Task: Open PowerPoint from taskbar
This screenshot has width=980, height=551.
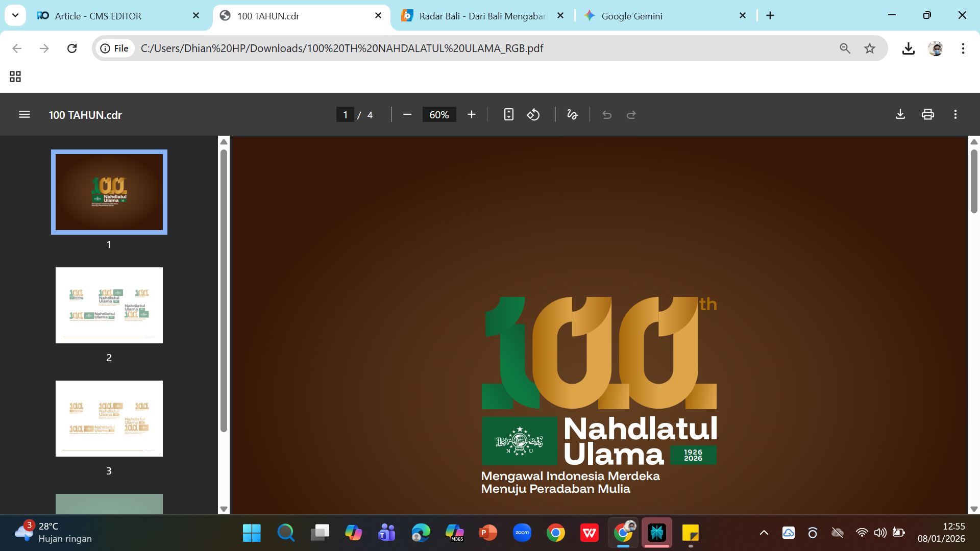Action: [488, 533]
